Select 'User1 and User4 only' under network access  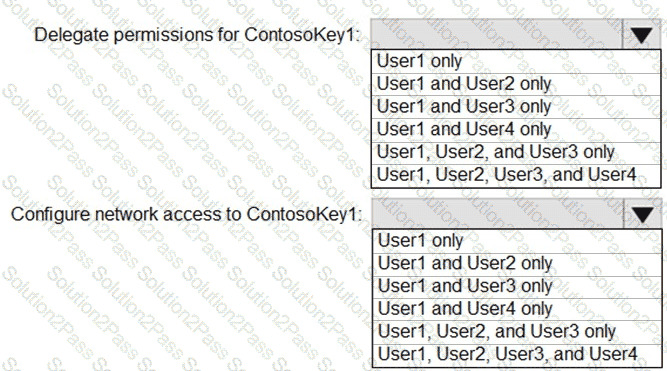coord(517,309)
